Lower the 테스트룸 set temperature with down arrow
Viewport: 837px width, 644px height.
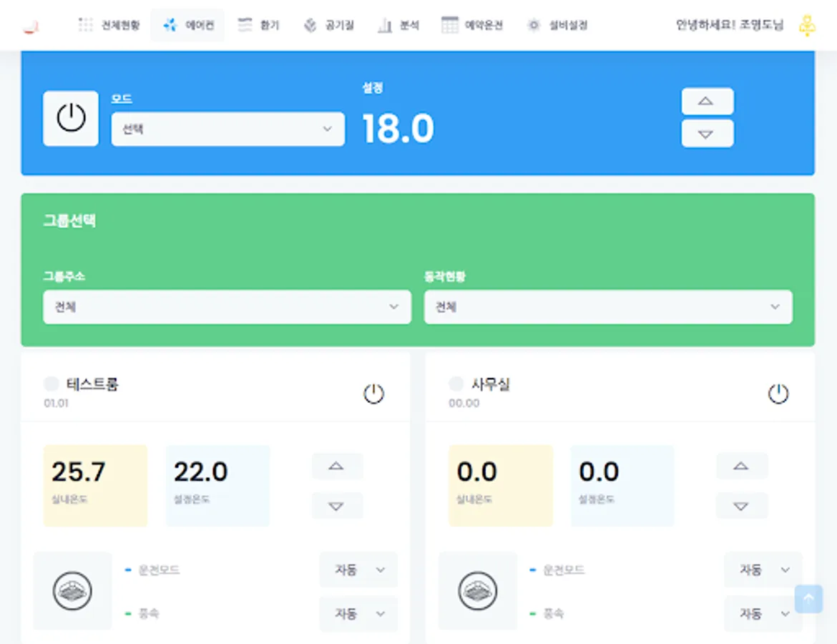click(337, 505)
